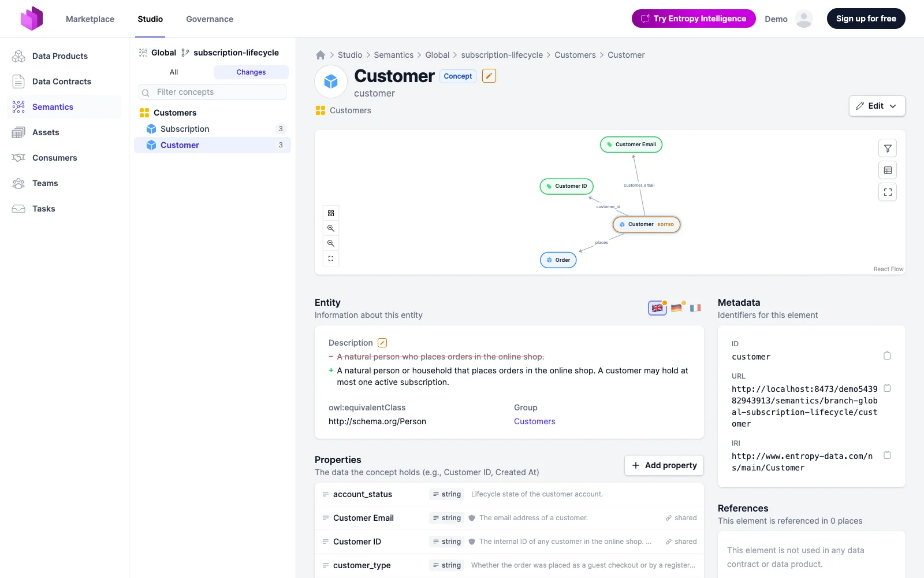Open Data Products in the sidebar
This screenshot has width=924, height=578.
coord(65,56)
